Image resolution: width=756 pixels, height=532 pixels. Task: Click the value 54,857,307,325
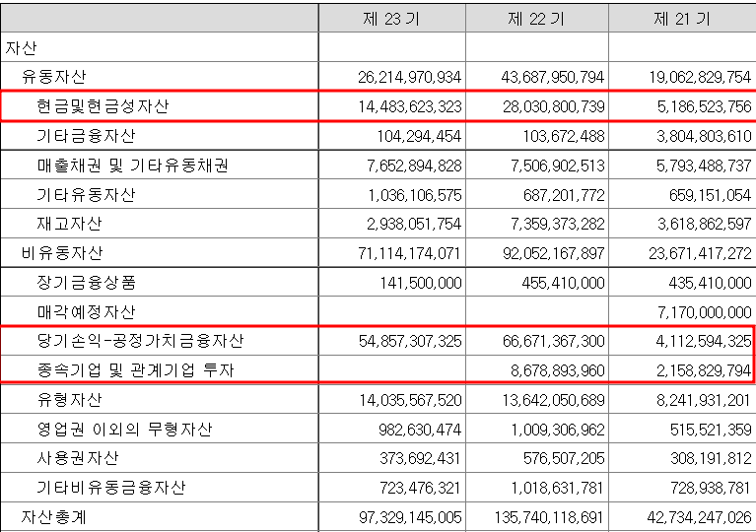pos(410,342)
